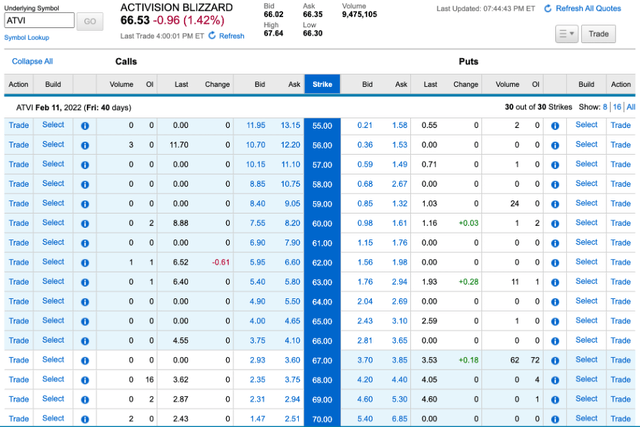Trade the 67.00 strike put

(620, 360)
